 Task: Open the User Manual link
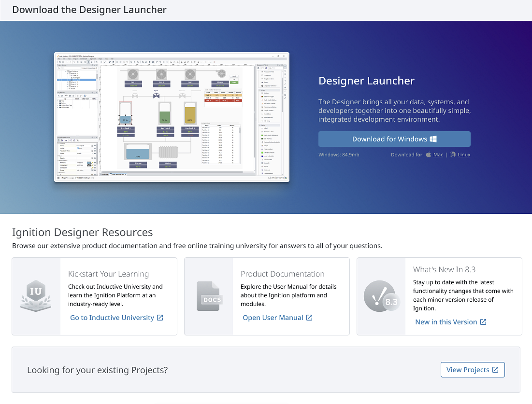coord(277,318)
